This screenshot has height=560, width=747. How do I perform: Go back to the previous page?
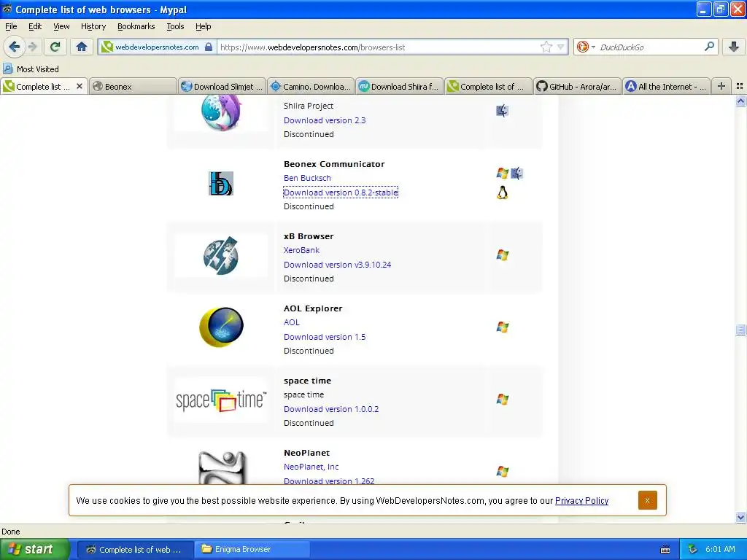click(x=14, y=47)
